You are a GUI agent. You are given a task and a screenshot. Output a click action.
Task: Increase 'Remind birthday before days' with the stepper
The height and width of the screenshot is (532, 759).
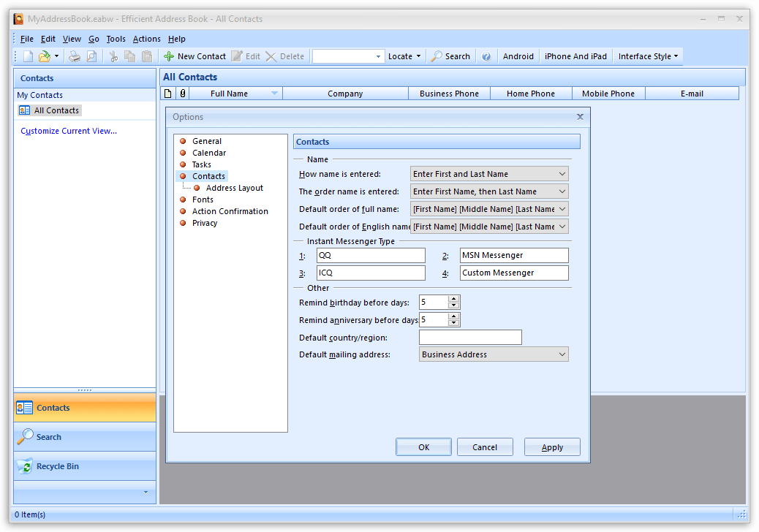(453, 299)
